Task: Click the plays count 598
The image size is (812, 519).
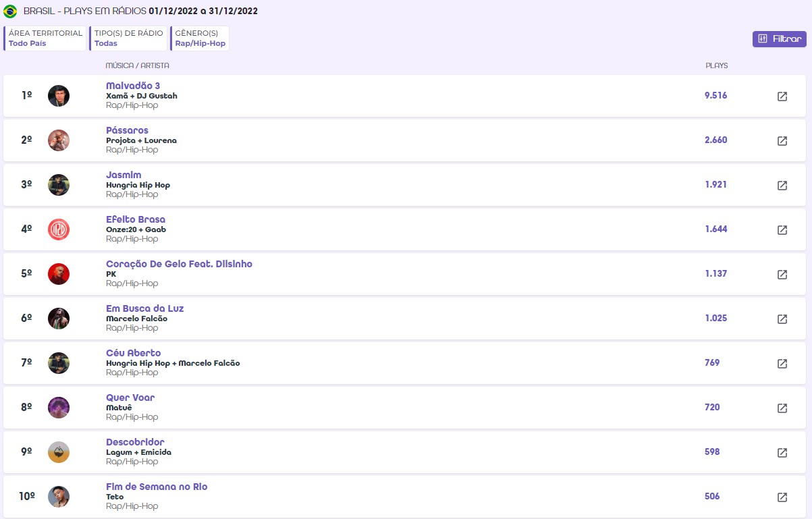Action: coord(712,452)
